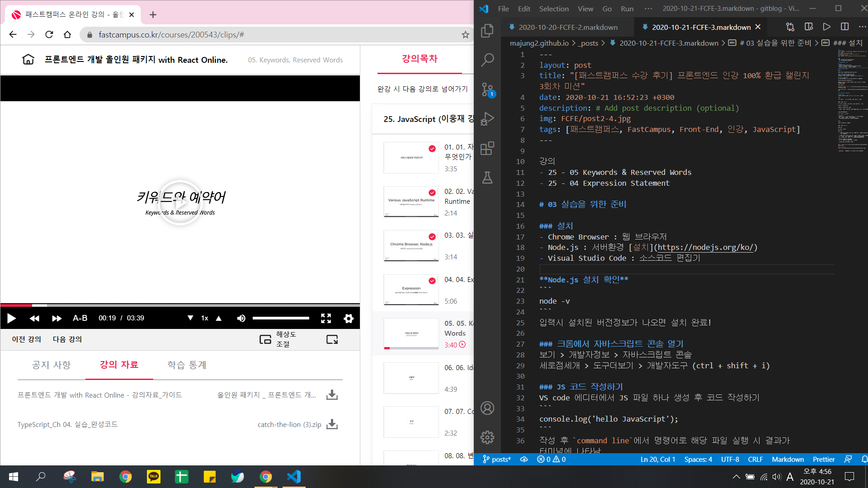The image size is (868, 488).
Task: Open new Chrome tab
Action: point(153,14)
